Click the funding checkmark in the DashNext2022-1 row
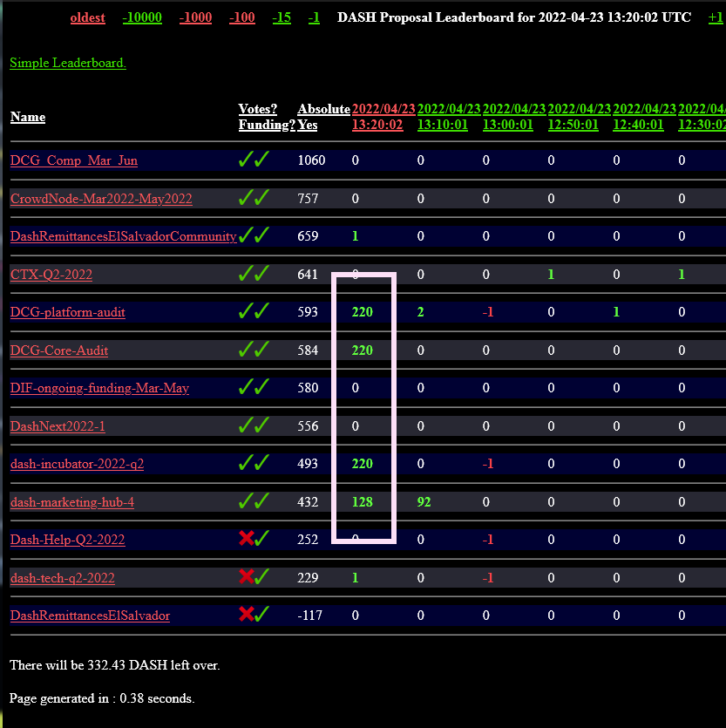Image resolution: width=726 pixels, height=728 pixels. pos(261,425)
